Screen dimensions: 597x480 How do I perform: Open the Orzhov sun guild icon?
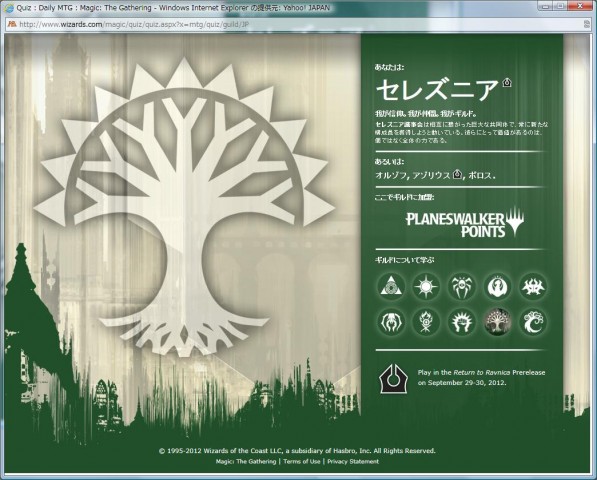[x=425, y=286]
